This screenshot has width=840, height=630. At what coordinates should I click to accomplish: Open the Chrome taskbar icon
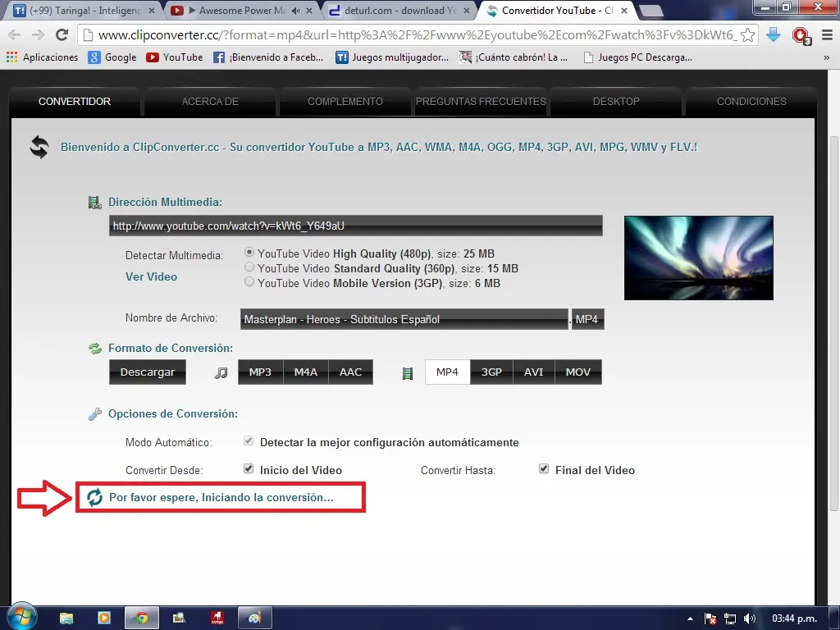[x=141, y=619]
